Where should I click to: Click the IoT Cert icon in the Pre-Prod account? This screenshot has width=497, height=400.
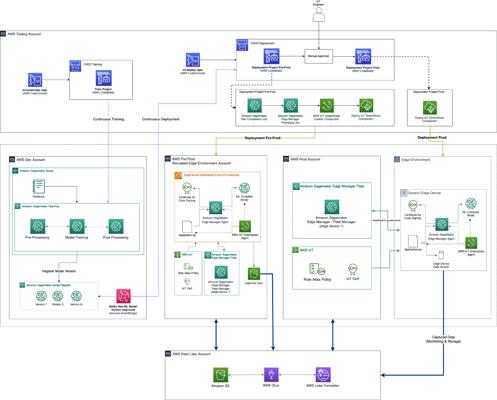click(187, 282)
